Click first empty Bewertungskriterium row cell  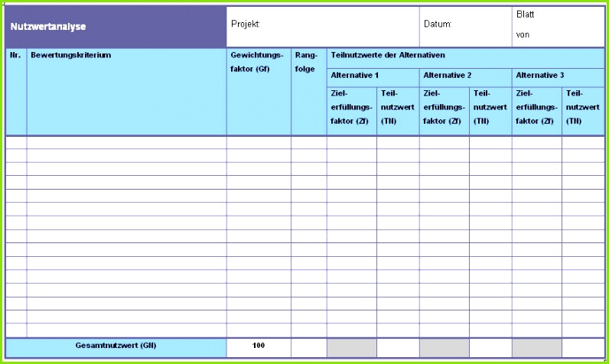(126, 142)
